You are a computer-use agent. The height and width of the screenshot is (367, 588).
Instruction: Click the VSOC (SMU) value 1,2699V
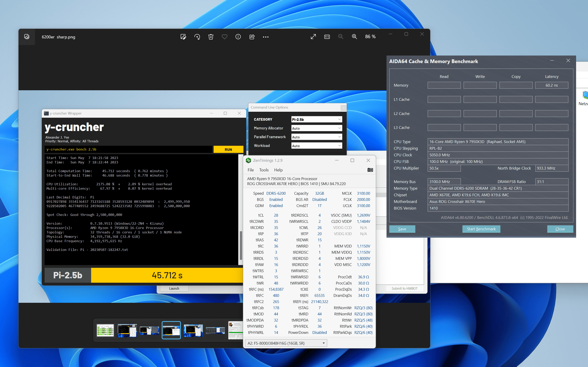click(363, 215)
